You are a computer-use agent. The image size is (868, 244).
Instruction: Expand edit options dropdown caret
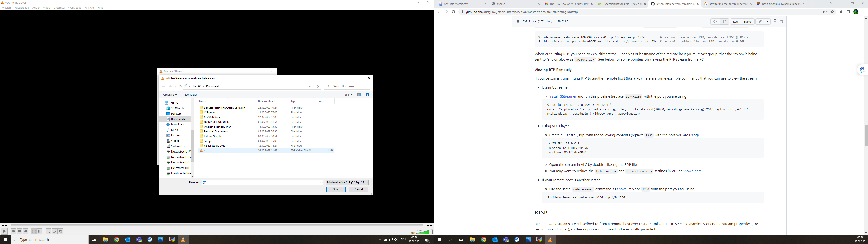(x=768, y=21)
